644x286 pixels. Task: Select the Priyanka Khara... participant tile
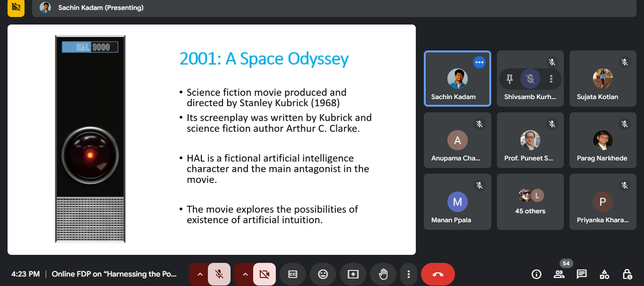[603, 202]
